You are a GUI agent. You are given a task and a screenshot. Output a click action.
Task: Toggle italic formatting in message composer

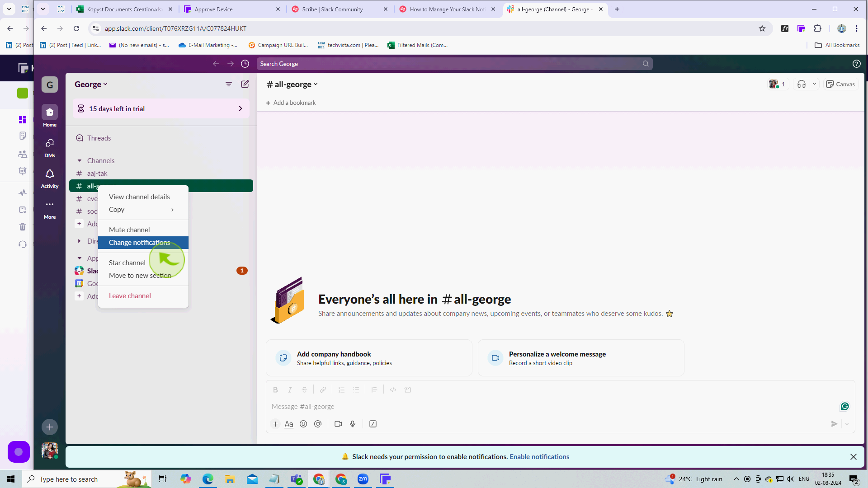coord(290,390)
